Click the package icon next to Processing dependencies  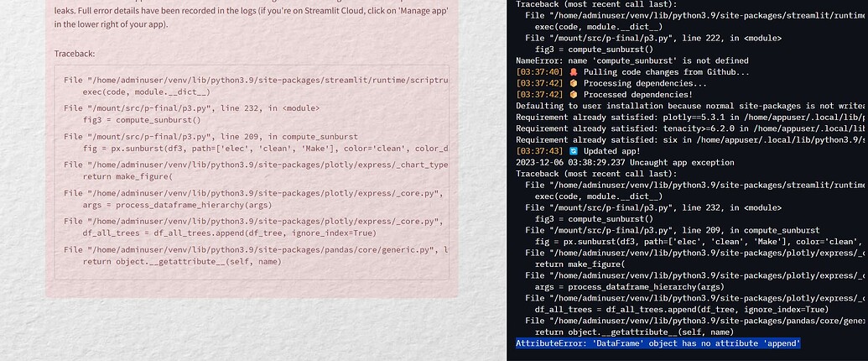(573, 83)
